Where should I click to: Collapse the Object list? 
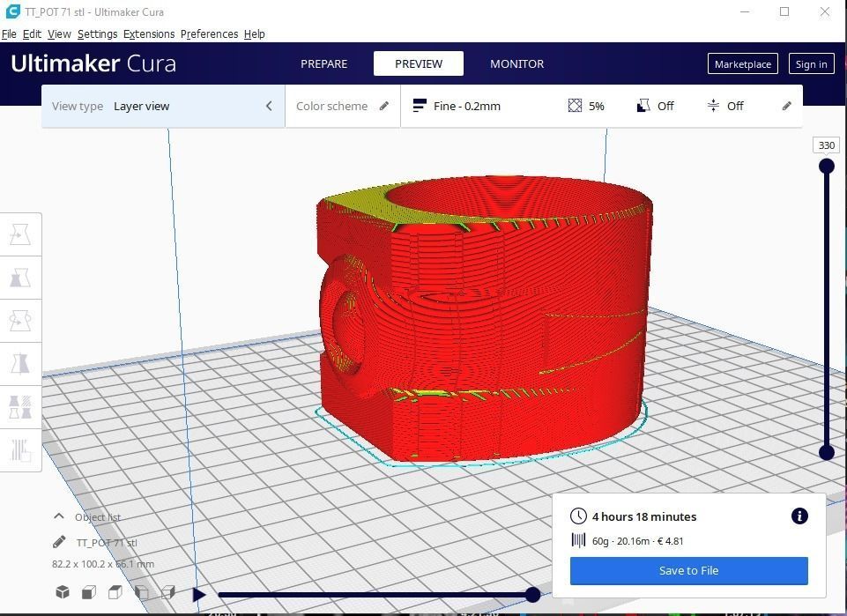(59, 516)
